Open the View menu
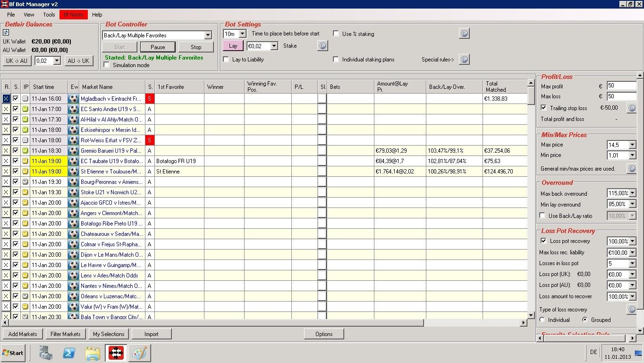This screenshot has height=363, width=644. [x=29, y=15]
